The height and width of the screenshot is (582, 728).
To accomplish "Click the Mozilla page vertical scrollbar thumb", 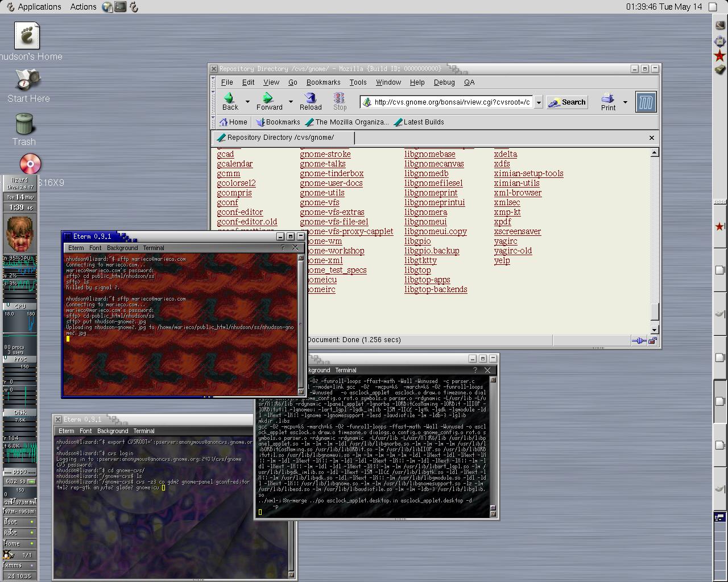I will coord(654,311).
